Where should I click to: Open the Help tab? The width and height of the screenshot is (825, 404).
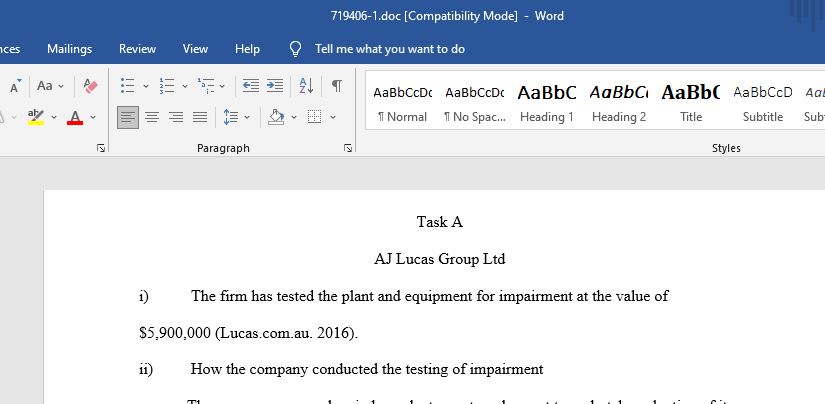pyautogui.click(x=247, y=49)
